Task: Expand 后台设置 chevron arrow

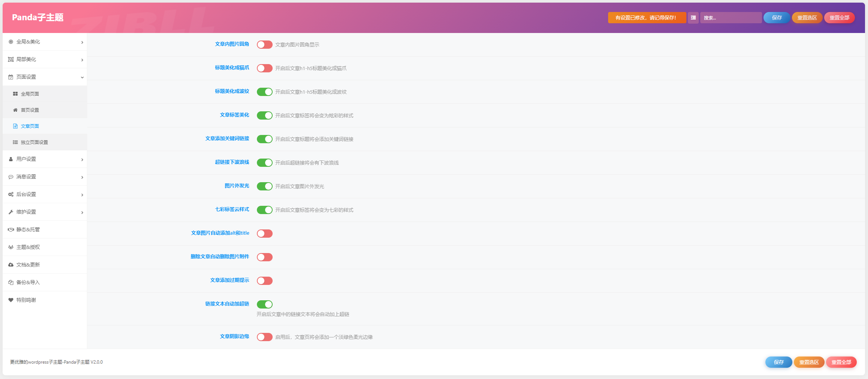Action: pos(82,195)
